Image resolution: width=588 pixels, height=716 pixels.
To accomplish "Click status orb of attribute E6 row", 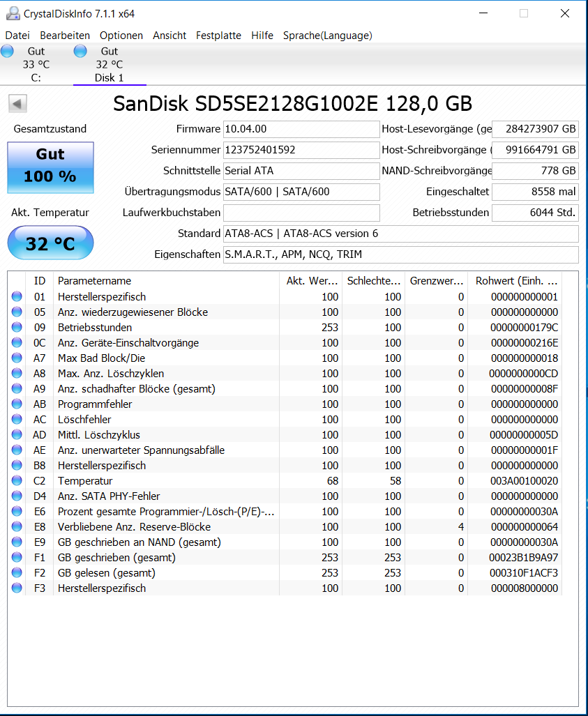I will pos(17,512).
